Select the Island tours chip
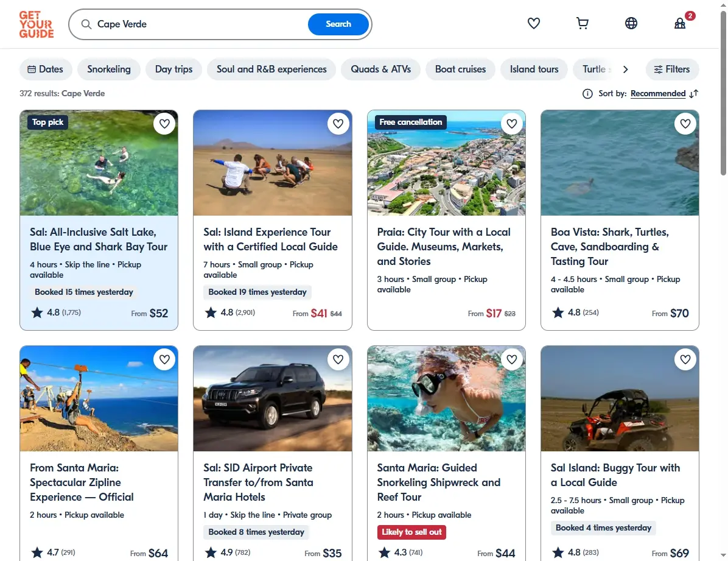The height and width of the screenshot is (561, 728). [x=534, y=69]
